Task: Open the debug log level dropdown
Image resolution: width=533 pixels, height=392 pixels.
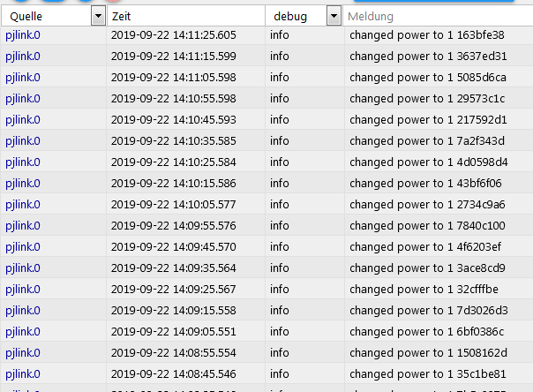Action: point(334,16)
